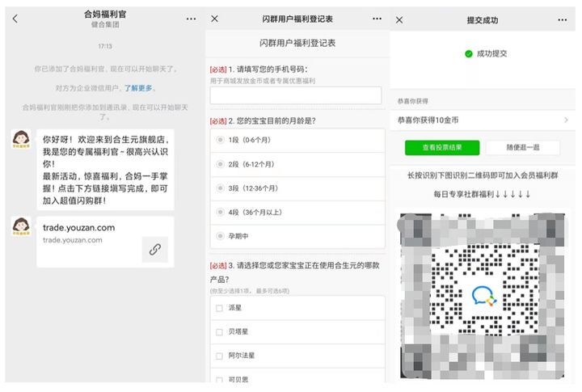Tap the avatar beside the trade.youzan.com card
The width and height of the screenshot is (582, 392).
[x=21, y=226]
